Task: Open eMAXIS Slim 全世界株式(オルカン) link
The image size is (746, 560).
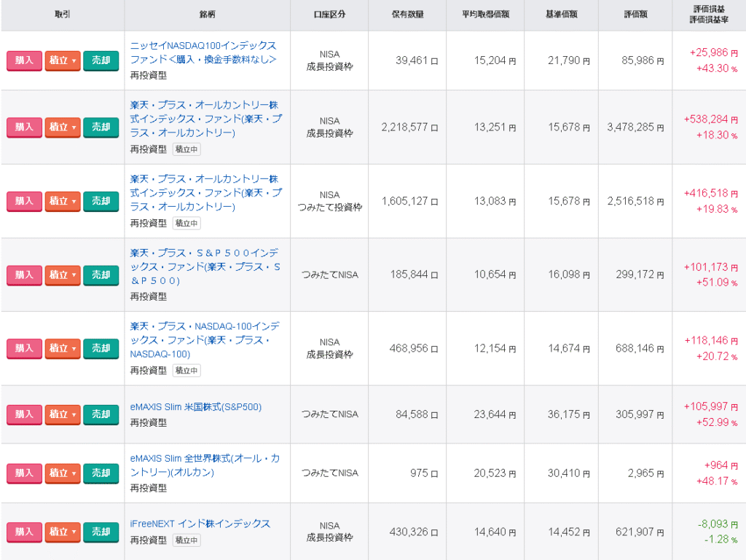Action: tap(205, 465)
